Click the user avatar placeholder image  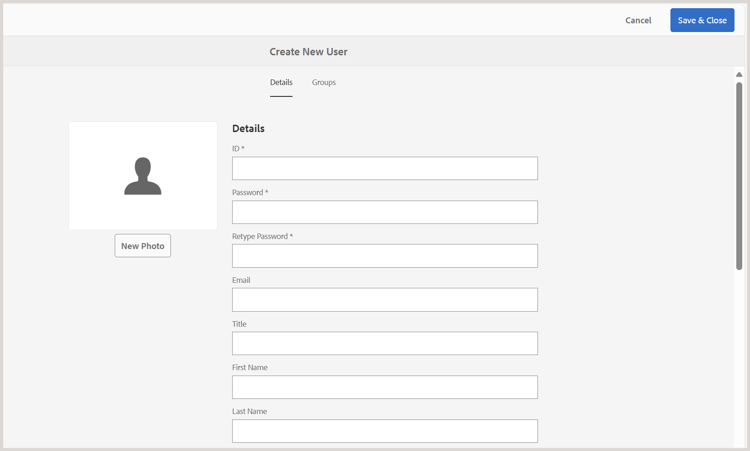143,176
